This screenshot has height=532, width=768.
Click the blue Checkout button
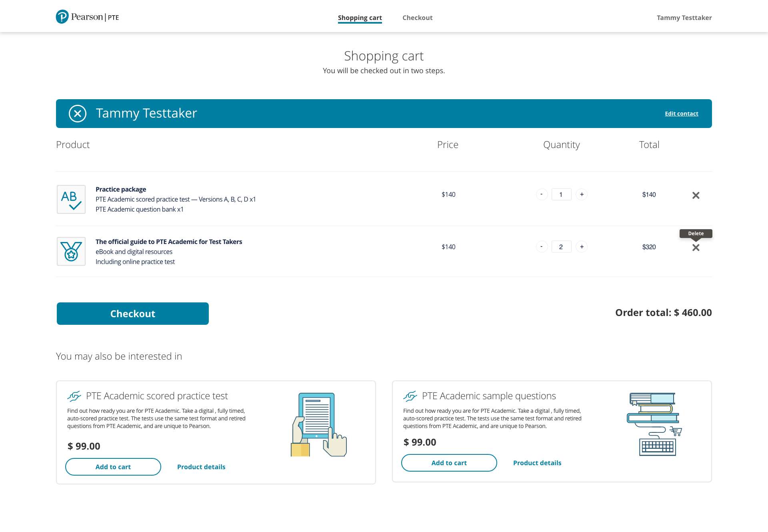pyautogui.click(x=133, y=314)
